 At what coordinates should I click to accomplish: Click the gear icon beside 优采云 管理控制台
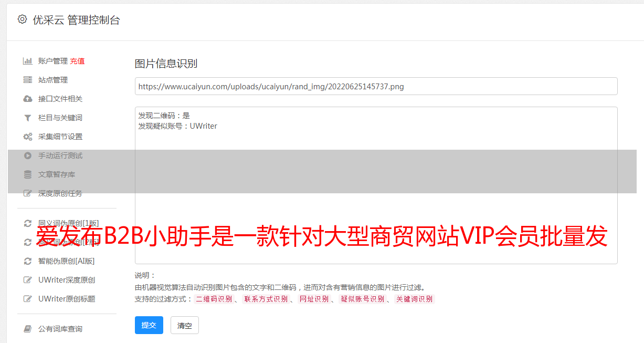[22, 19]
